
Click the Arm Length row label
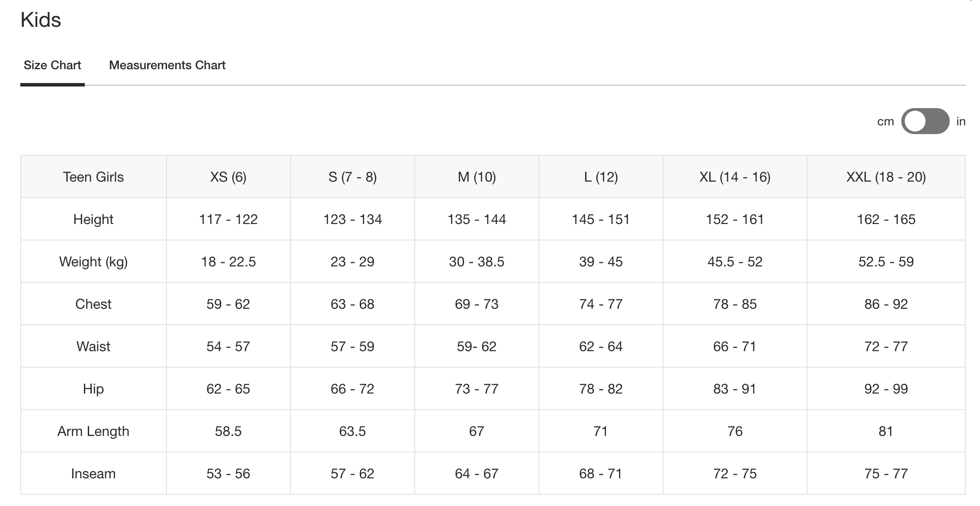93,431
